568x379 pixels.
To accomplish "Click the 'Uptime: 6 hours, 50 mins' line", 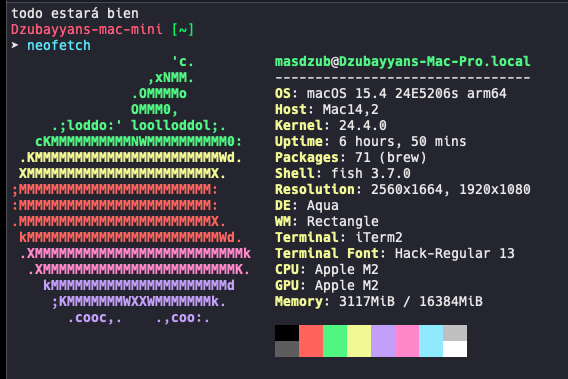I will [x=371, y=141].
